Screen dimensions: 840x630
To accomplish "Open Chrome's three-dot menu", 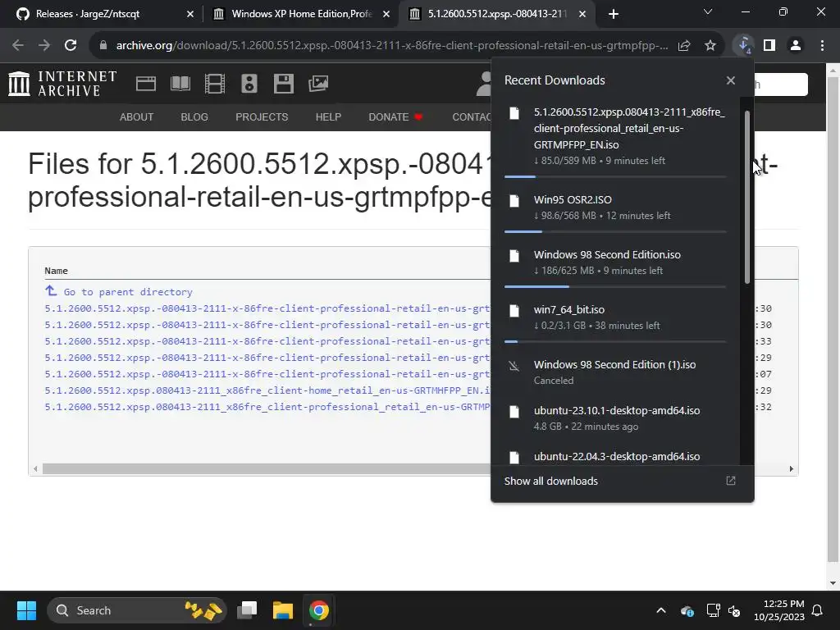I will [822, 46].
